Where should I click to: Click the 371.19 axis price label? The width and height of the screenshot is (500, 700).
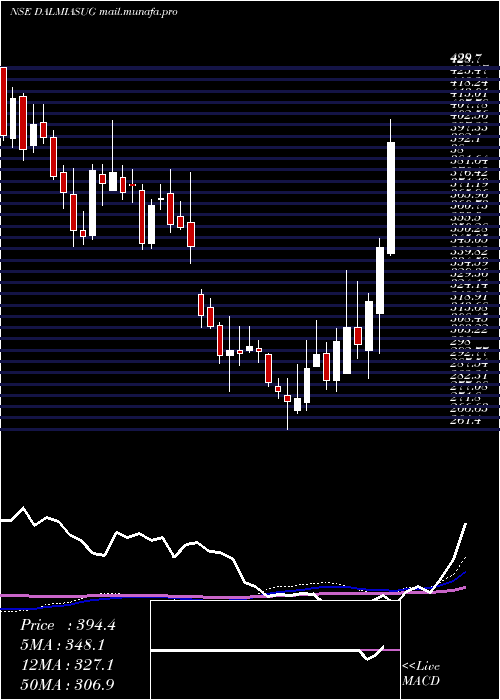point(468,183)
